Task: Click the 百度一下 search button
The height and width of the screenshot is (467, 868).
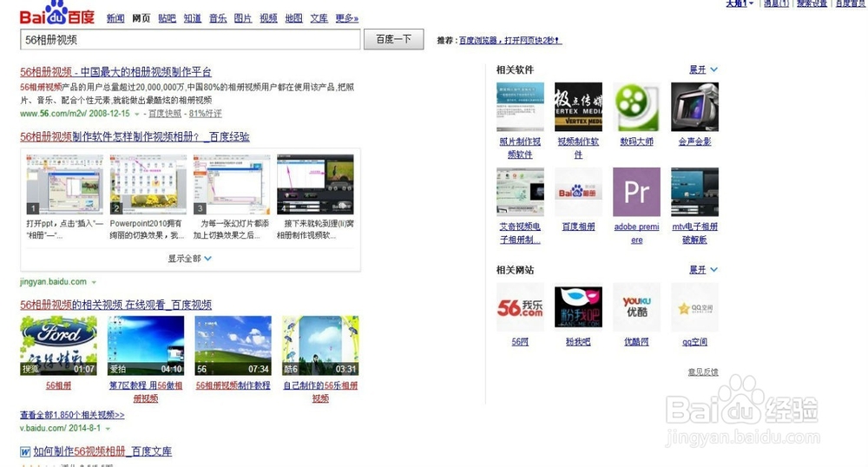Action: (x=393, y=39)
